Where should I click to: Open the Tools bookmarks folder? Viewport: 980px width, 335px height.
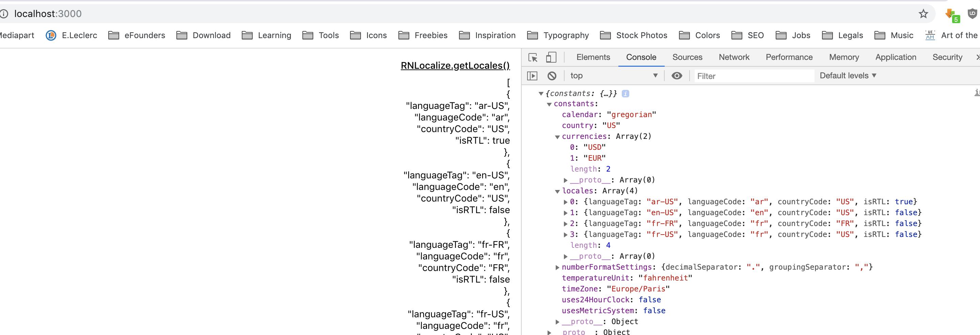coord(320,35)
